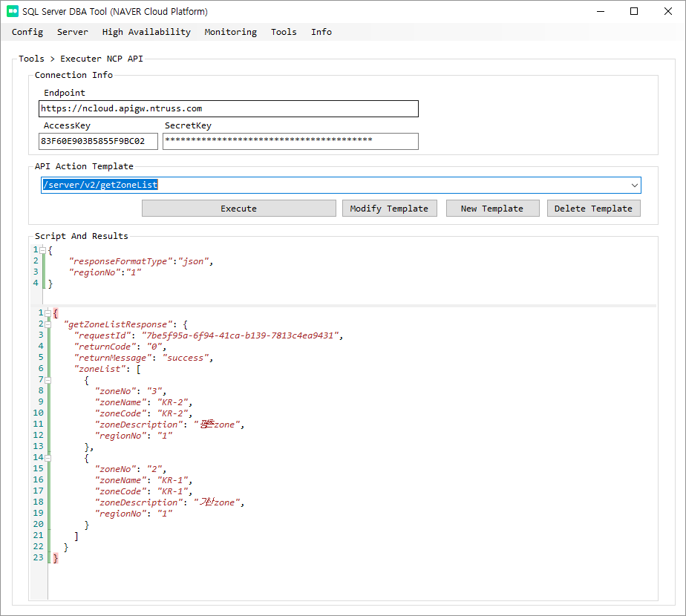Click the "zoneCode": "KR-2" line

point(143,413)
